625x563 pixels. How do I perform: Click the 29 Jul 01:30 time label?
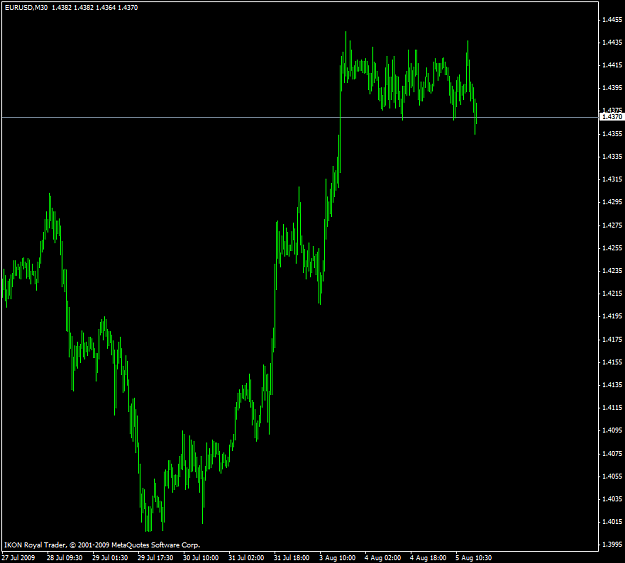[x=110, y=557]
